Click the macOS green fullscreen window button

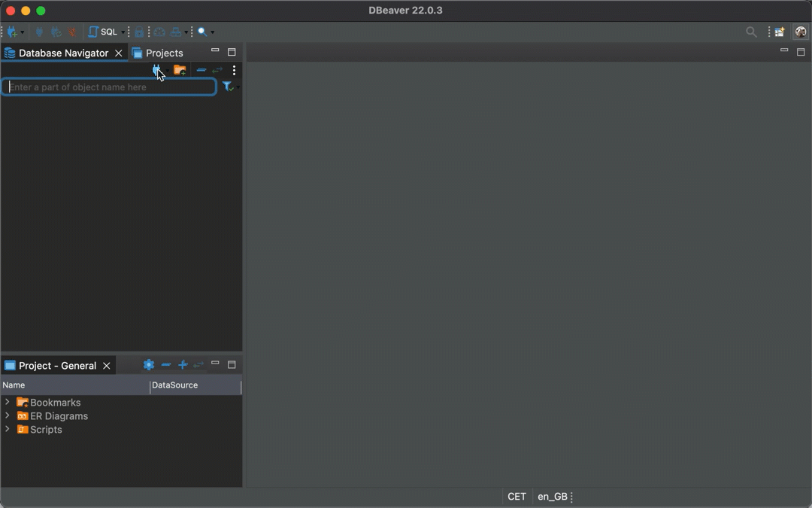(x=41, y=11)
